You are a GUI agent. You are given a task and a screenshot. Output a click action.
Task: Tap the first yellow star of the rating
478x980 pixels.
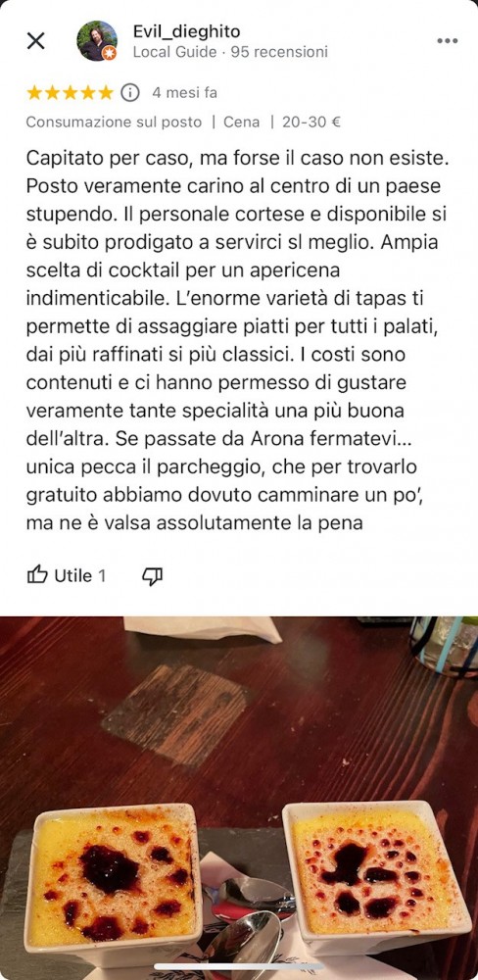34,92
